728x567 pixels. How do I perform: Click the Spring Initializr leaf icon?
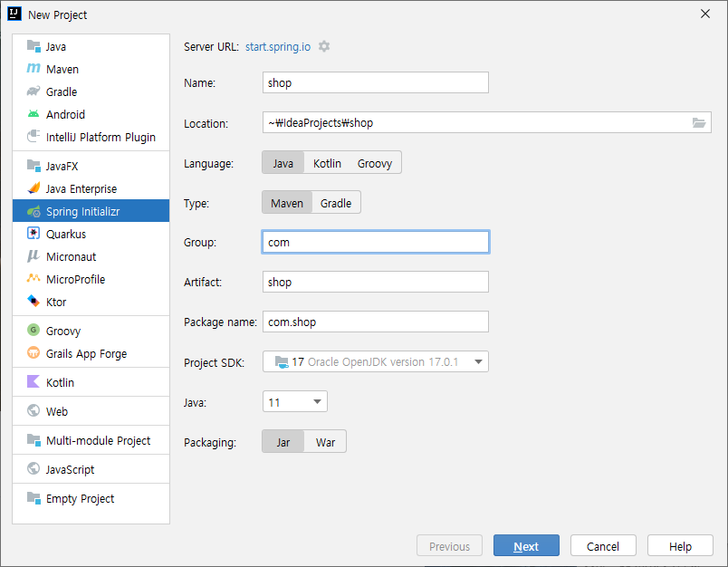click(x=34, y=211)
